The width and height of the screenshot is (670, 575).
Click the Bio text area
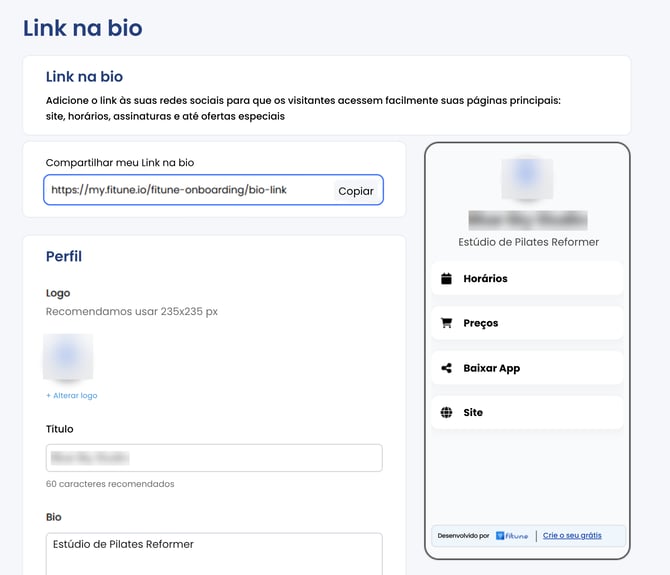tap(214, 554)
